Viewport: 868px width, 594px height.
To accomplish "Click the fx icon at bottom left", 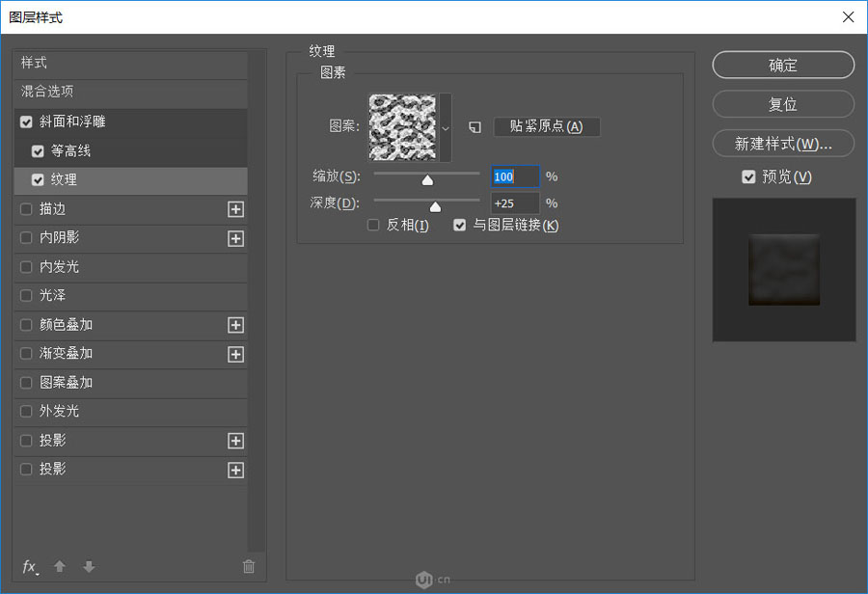I will pos(29,566).
